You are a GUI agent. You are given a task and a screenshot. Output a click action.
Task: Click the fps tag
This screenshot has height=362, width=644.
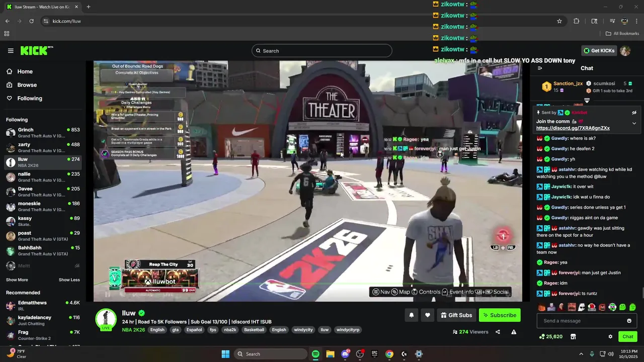[x=213, y=330]
